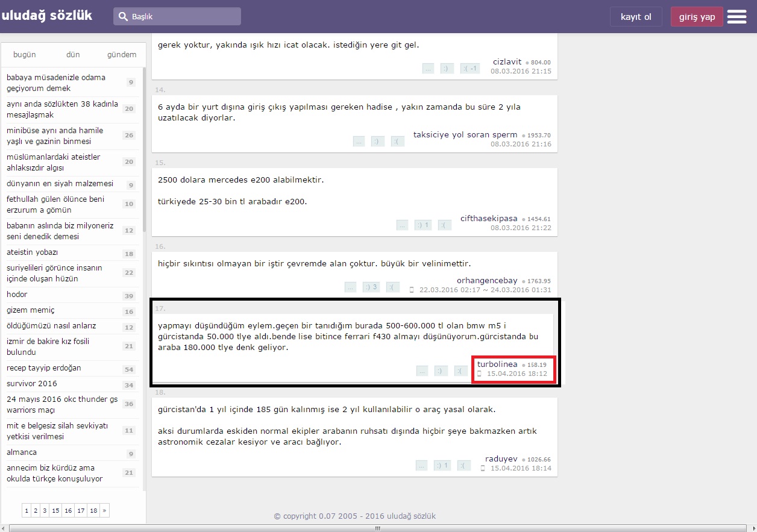This screenshot has height=532, width=757.
Task: Downvote cizlavit's entry sad face -1
Action: pyautogui.click(x=470, y=68)
